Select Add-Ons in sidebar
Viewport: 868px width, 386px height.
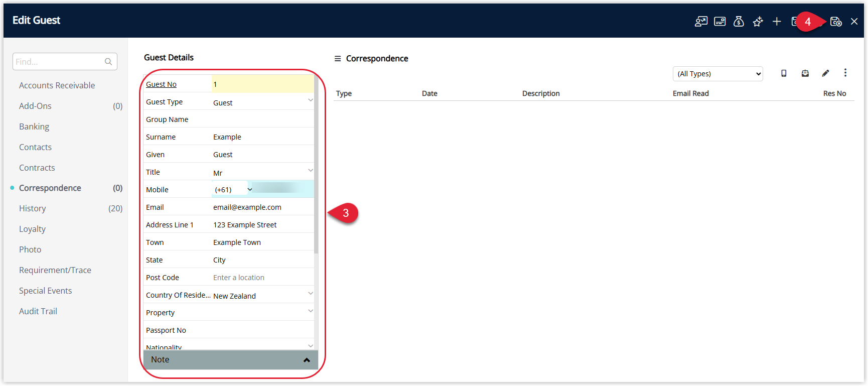[x=35, y=106]
